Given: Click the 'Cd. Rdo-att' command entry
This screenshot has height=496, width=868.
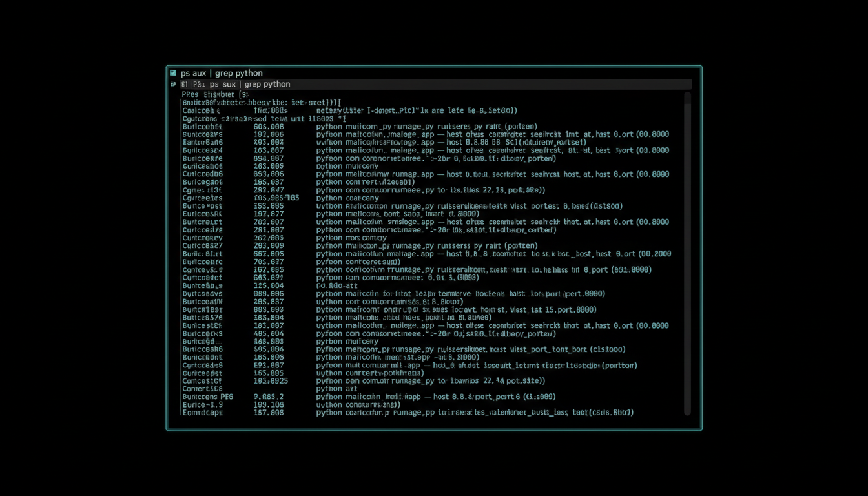Looking at the screenshot, I should pos(337,285).
